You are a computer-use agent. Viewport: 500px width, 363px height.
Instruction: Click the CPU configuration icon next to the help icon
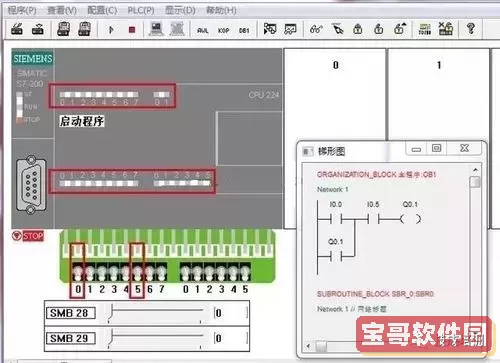445,29
